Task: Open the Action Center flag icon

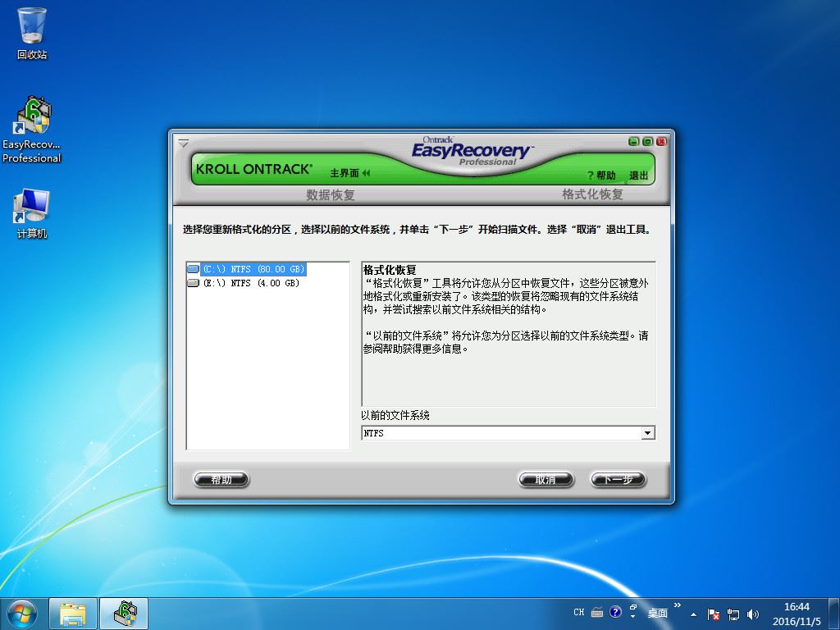Action: 713,614
